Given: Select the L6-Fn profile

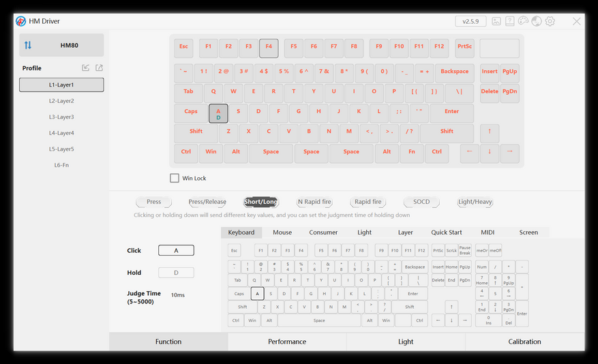Looking at the screenshot, I should (61, 165).
